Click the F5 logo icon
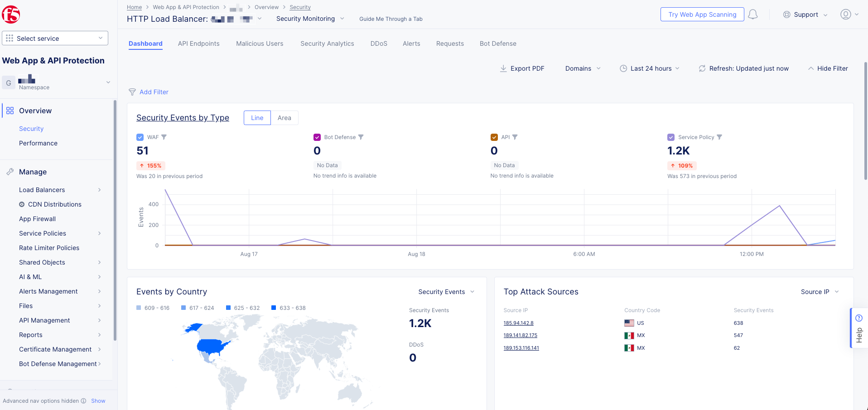 click(11, 14)
